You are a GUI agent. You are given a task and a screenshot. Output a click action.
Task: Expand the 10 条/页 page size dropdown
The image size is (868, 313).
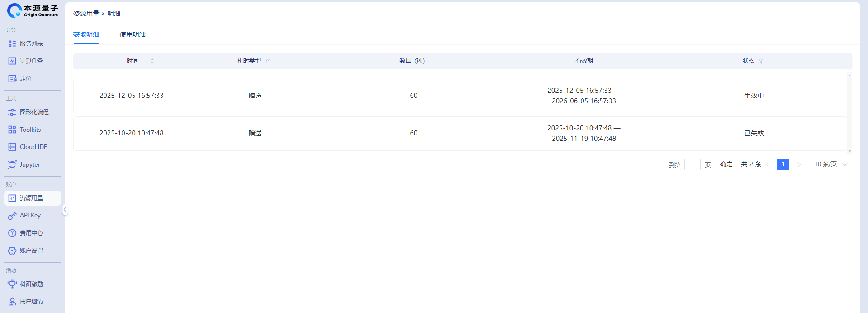[x=830, y=164]
